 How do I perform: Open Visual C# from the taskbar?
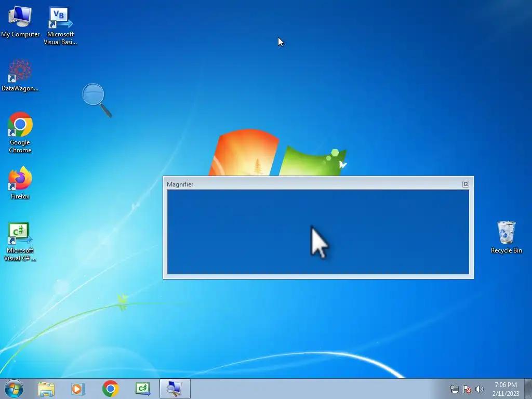[143, 389]
